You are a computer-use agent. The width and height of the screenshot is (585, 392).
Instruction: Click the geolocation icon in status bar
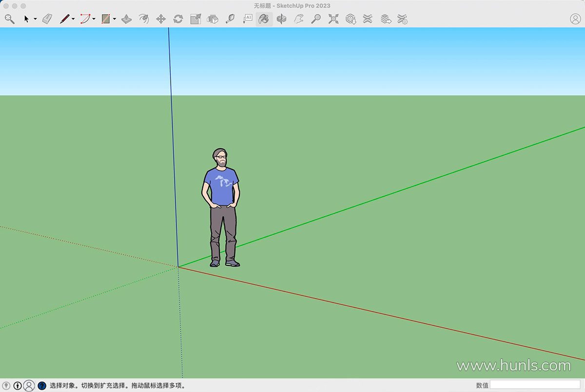coord(6,386)
